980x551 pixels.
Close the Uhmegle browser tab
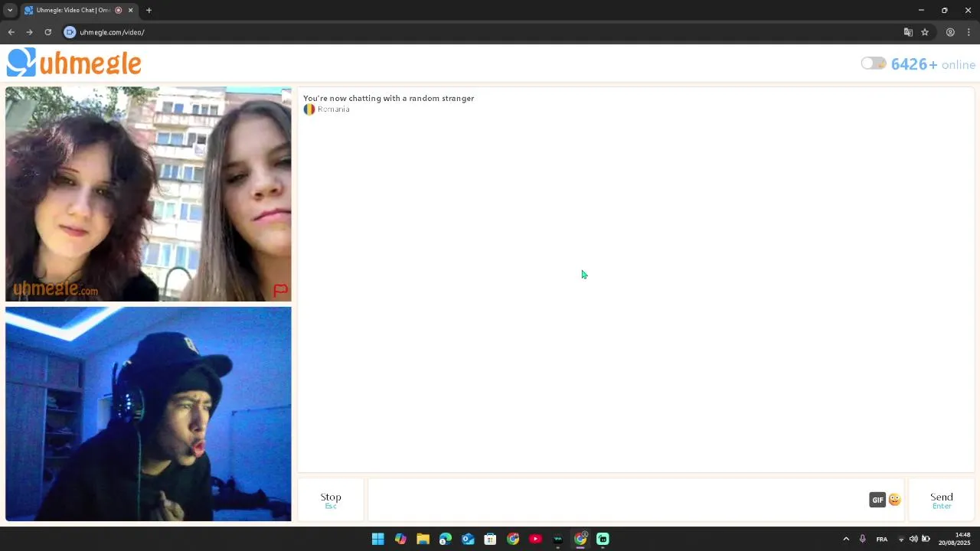click(x=131, y=10)
